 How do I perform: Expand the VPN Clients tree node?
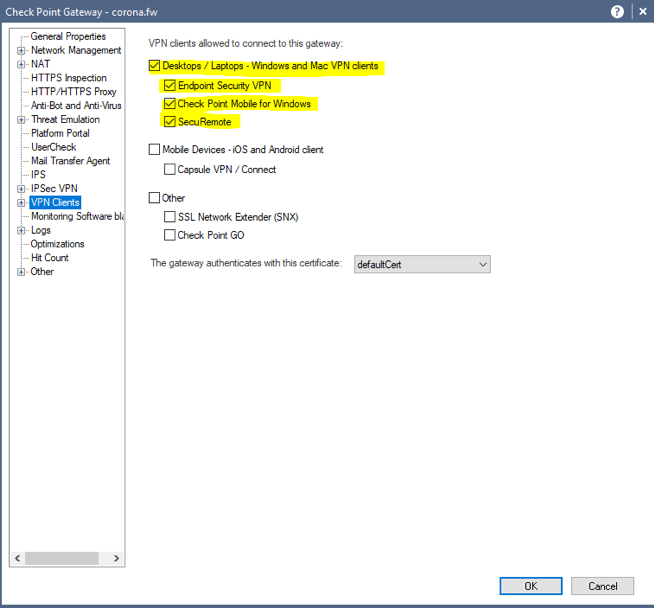click(x=21, y=203)
